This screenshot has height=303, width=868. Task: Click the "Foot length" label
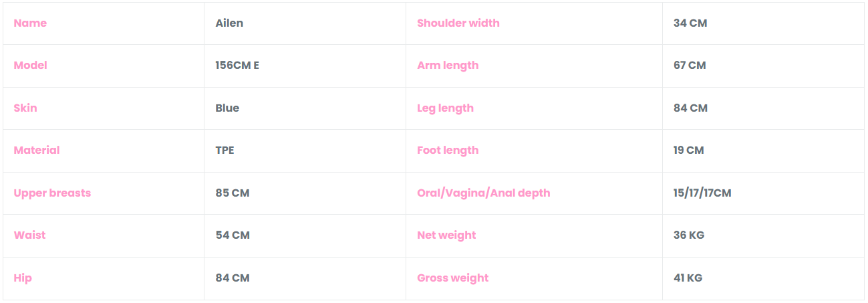[x=448, y=150]
